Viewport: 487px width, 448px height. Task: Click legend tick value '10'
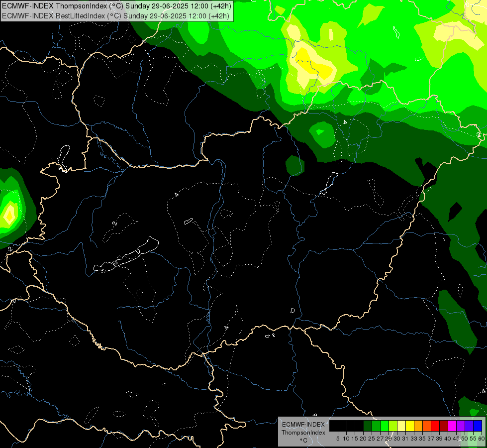click(x=346, y=439)
